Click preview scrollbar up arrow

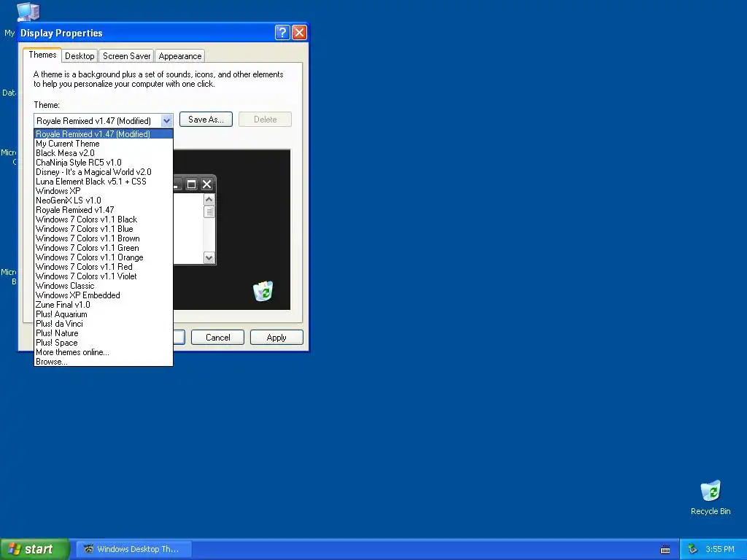pos(209,200)
